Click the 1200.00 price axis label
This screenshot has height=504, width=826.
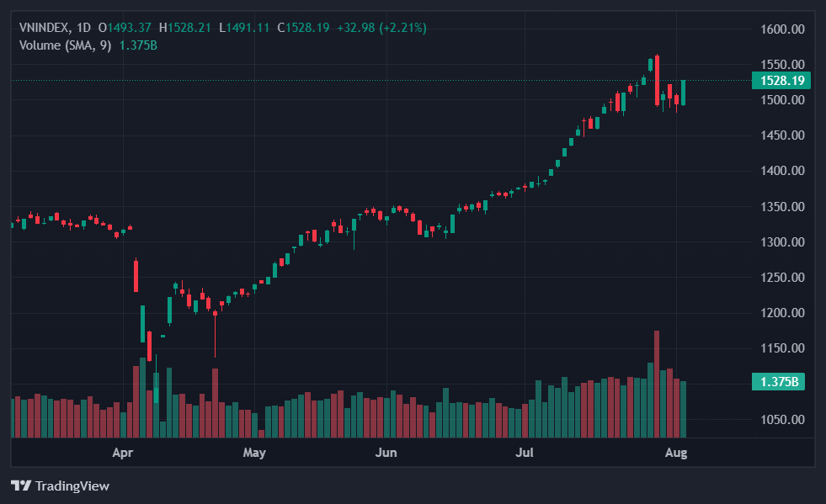tap(782, 313)
